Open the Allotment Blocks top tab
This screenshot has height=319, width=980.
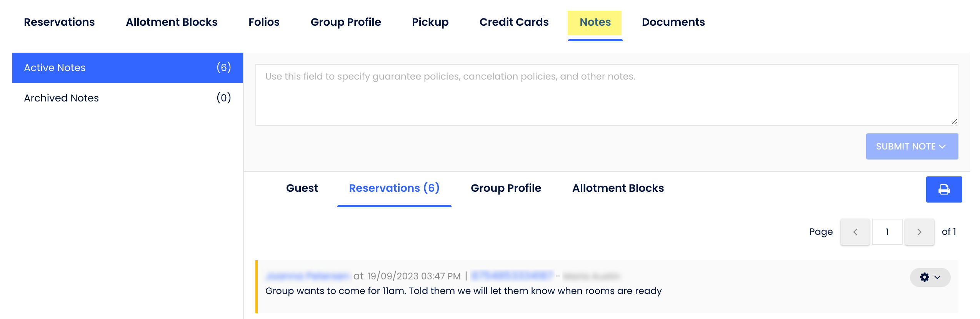tap(172, 22)
